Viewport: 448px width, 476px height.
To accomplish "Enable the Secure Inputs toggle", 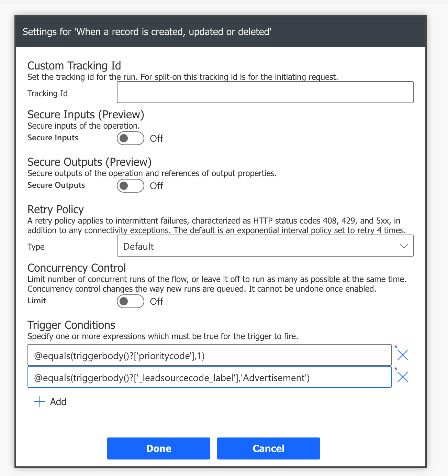I will [130, 138].
